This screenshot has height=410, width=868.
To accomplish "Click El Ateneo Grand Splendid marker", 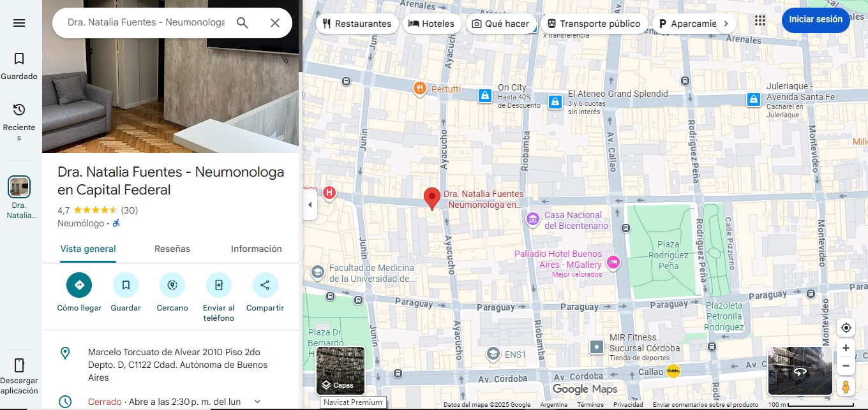I will click(x=555, y=102).
